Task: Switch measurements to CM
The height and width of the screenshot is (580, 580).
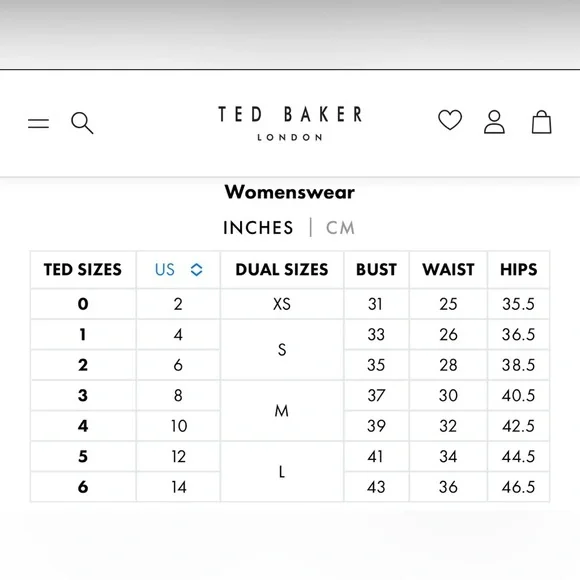Action: (340, 227)
